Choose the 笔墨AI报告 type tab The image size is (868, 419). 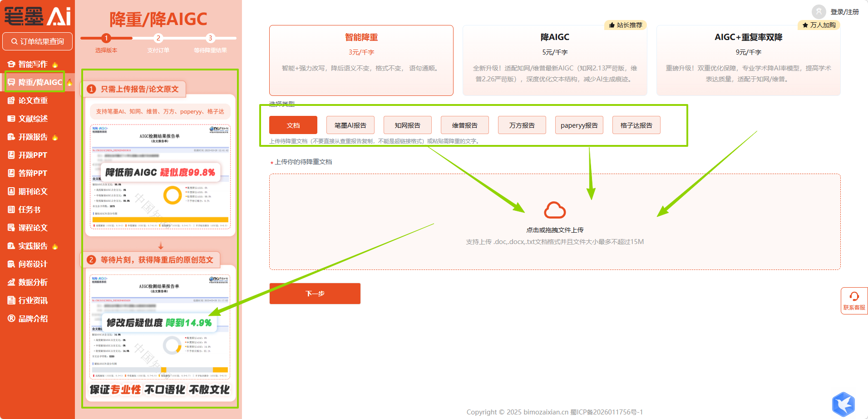(x=350, y=125)
